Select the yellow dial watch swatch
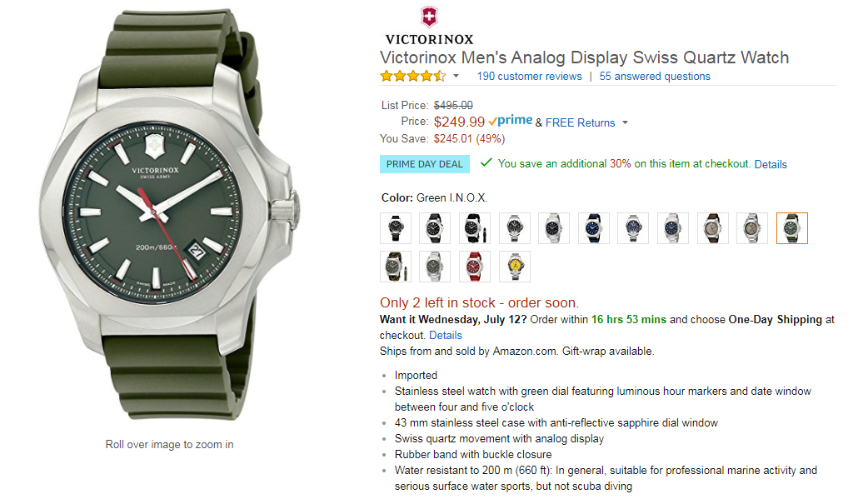This screenshot has height=504, width=858. click(x=515, y=267)
